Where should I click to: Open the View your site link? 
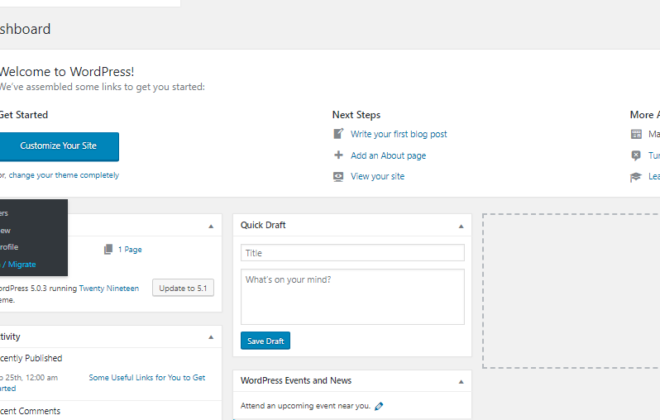point(377,176)
